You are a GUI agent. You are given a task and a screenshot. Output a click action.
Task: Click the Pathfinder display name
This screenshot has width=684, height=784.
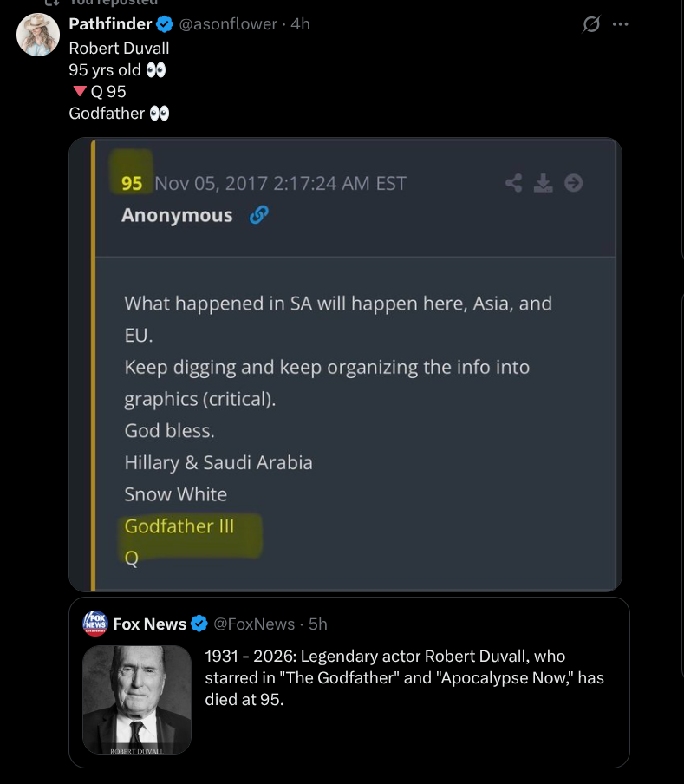(110, 24)
